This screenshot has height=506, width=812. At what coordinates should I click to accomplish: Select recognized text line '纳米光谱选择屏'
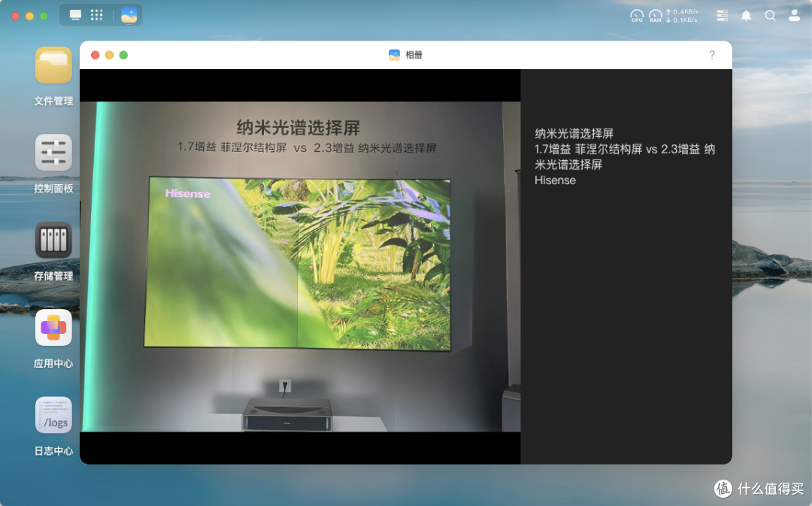pos(574,134)
